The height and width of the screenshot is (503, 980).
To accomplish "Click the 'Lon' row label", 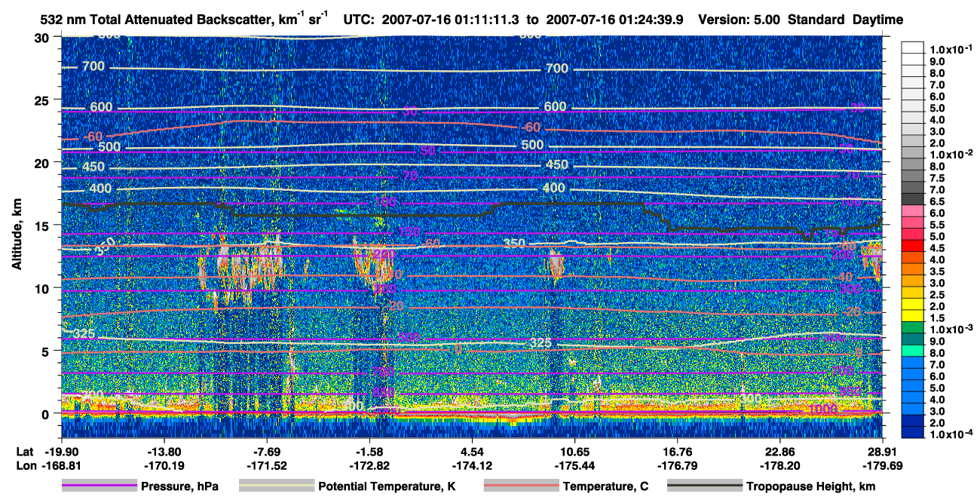I will 25,465.
